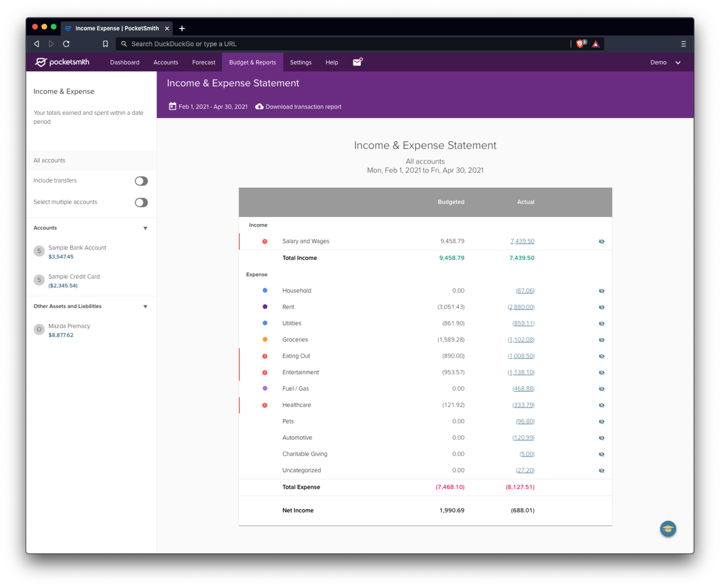The height and width of the screenshot is (588, 720).
Task: Open the Forecast menu
Action: (x=203, y=62)
